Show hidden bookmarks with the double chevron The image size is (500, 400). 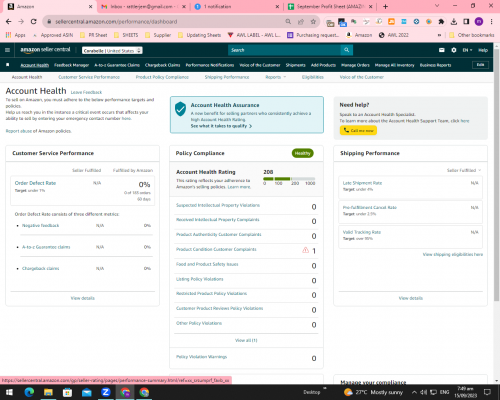coord(439,35)
